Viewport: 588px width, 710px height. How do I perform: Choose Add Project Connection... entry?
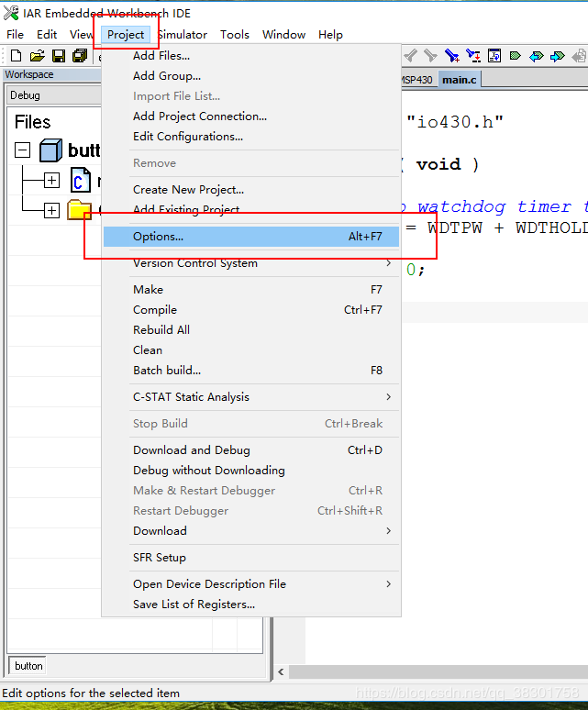(x=251, y=116)
